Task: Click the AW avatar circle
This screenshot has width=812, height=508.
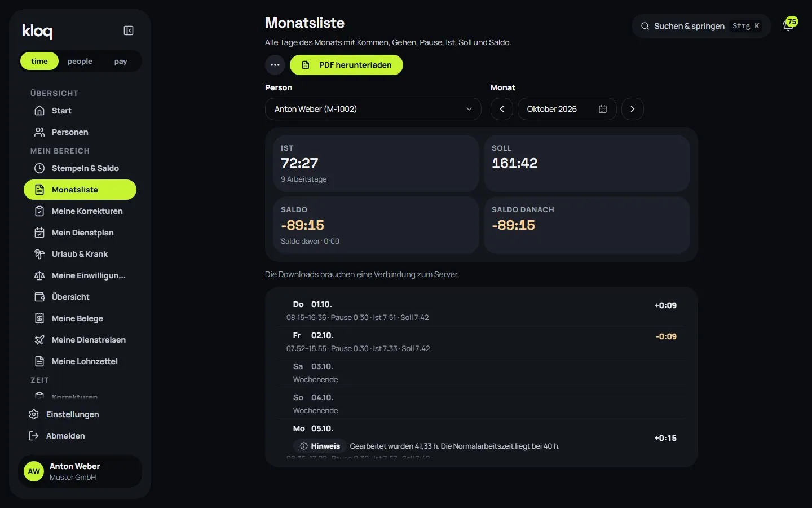Action: point(34,471)
